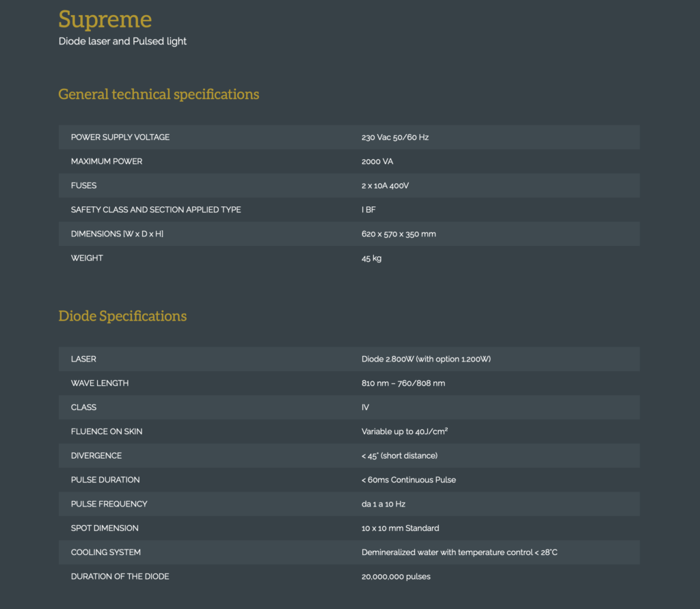Select the POWER SUPPLY VOLTAGE row label
The height and width of the screenshot is (609, 700).
[120, 137]
